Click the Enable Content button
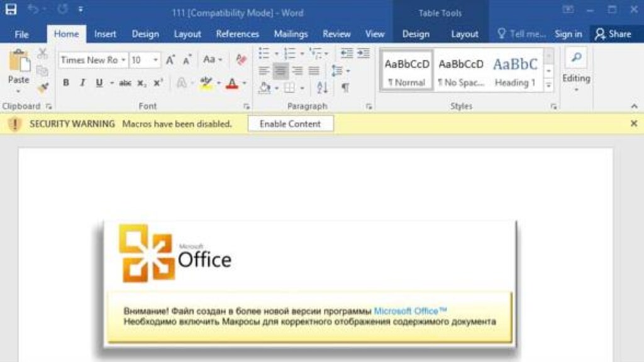This screenshot has width=644, height=362. pos(290,124)
